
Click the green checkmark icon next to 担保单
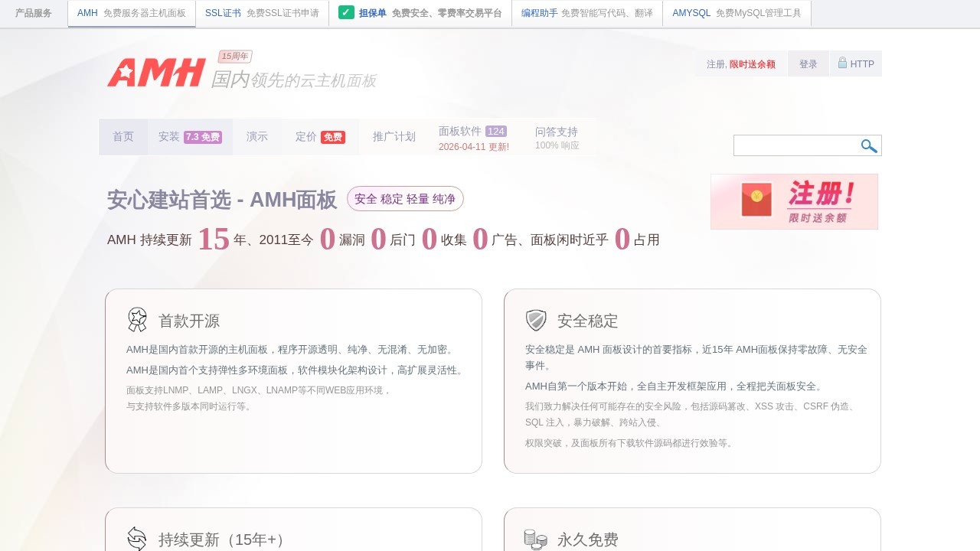(347, 13)
